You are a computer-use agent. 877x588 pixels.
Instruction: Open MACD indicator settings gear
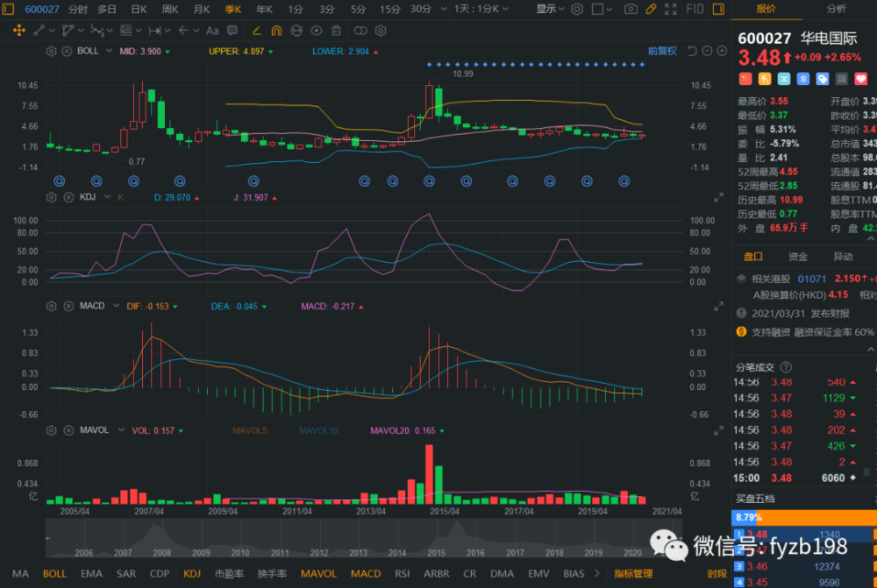(52, 307)
